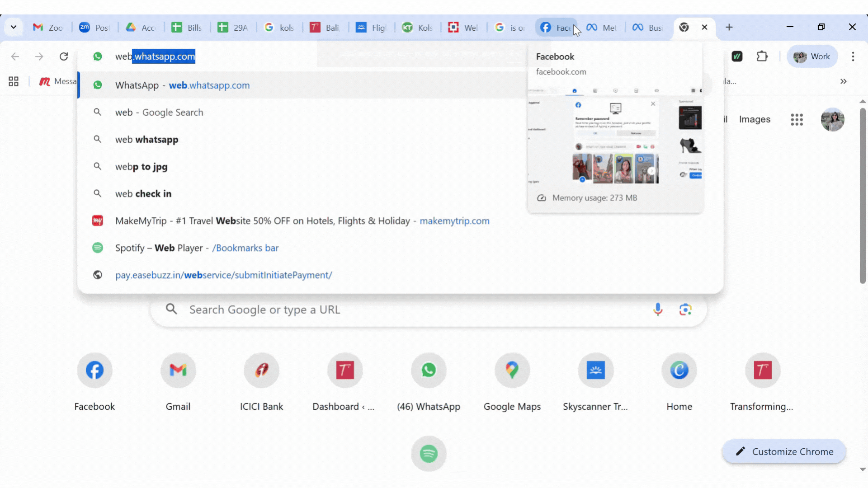This screenshot has width=868, height=488.
Task: Open the Google apps grid icon
Action: pyautogui.click(x=797, y=120)
